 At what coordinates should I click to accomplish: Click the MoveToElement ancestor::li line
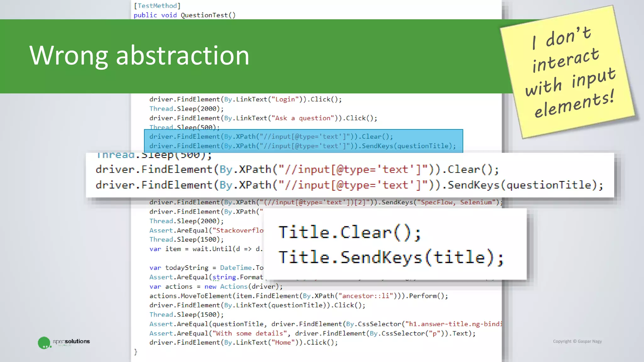tap(298, 296)
